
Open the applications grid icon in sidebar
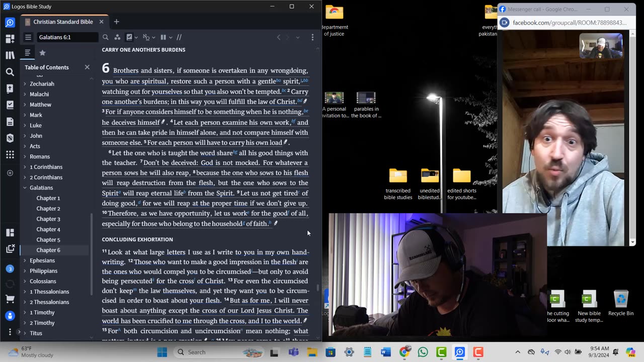10,155
